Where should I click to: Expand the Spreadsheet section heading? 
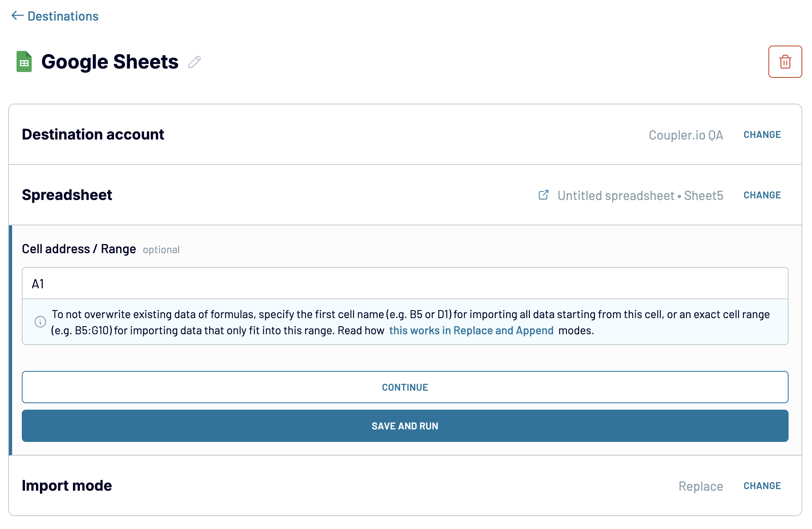click(x=67, y=195)
